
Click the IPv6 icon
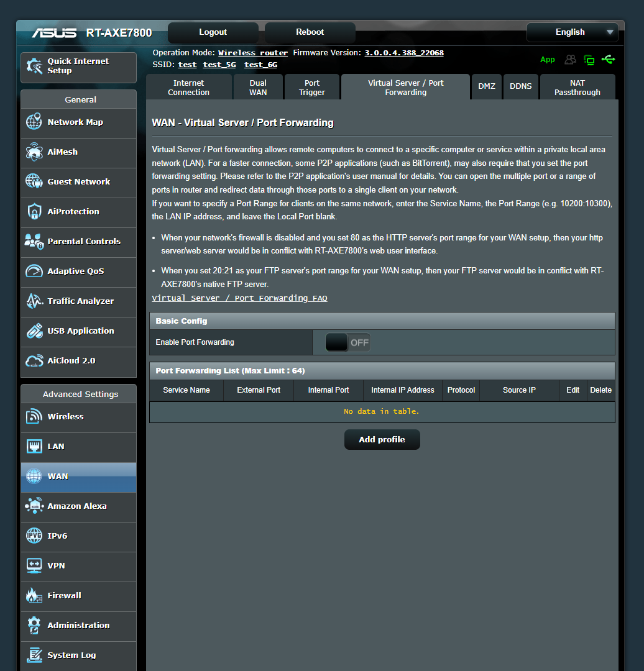coord(34,536)
